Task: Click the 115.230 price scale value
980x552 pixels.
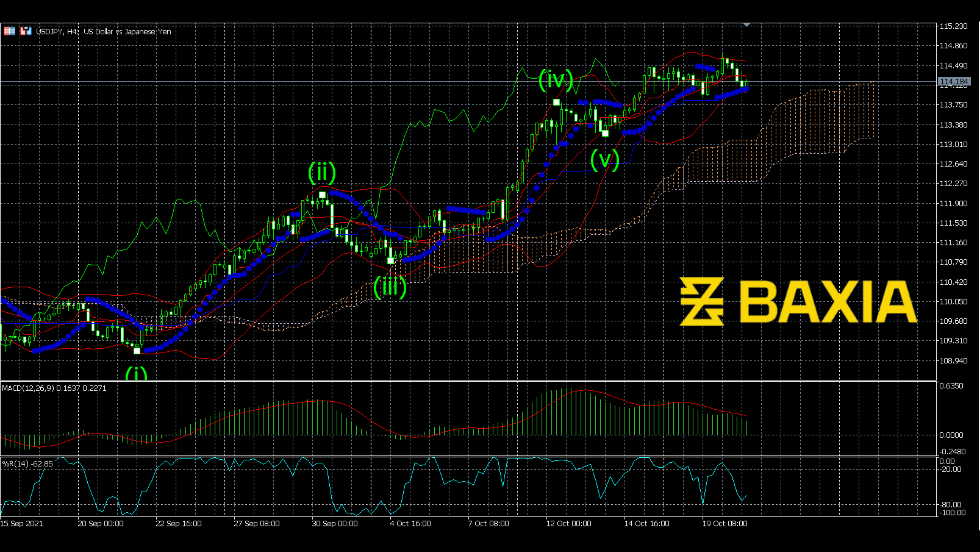Action: [x=953, y=26]
